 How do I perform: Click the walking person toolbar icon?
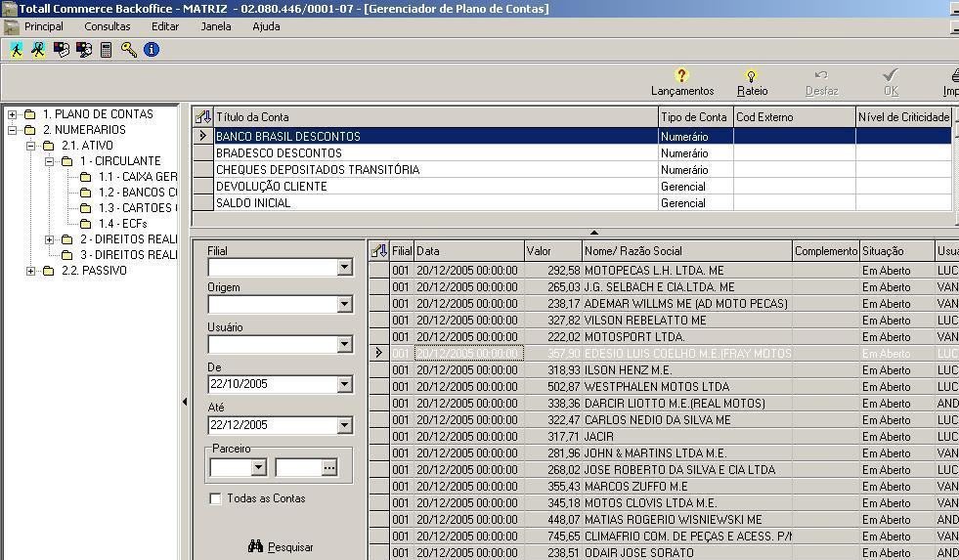17,50
